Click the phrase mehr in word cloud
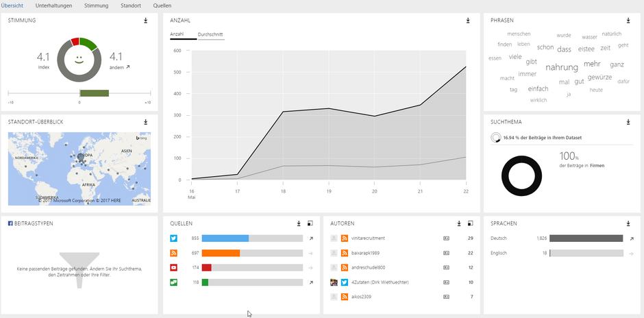Screen dimensions: 644x318 (592, 64)
